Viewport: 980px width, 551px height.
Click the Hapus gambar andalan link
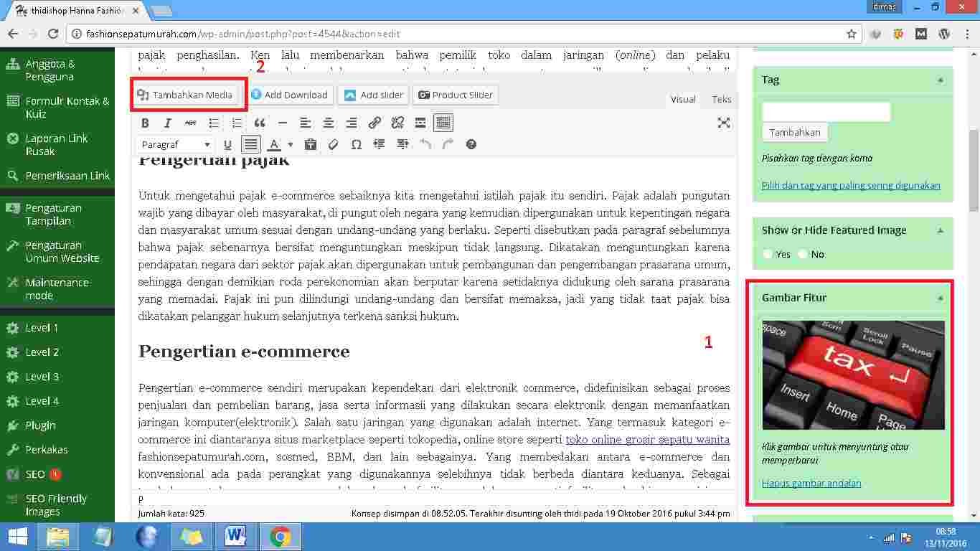click(x=811, y=483)
